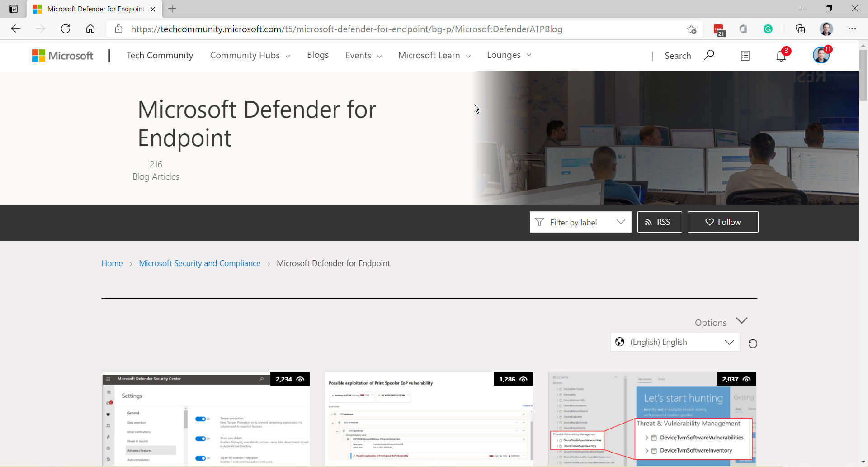The width and height of the screenshot is (868, 467).
Task: Open the Blogs menu item
Action: (x=318, y=55)
